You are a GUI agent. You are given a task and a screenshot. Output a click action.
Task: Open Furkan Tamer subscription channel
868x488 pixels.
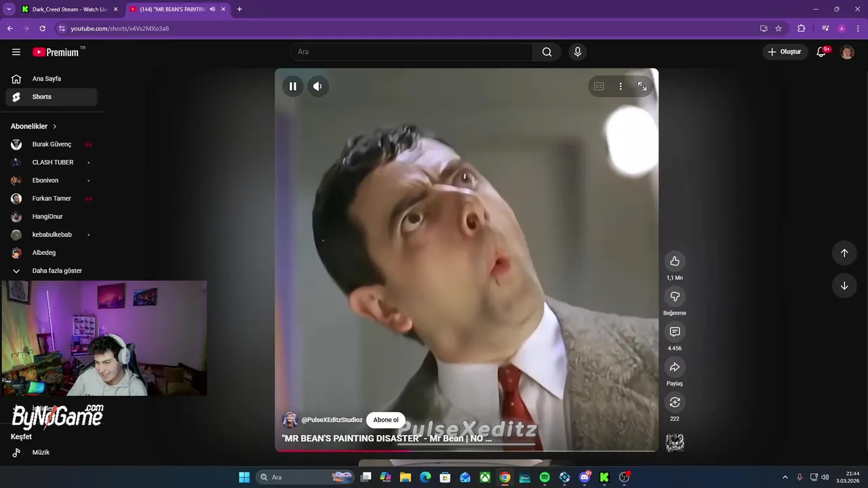click(52, 199)
